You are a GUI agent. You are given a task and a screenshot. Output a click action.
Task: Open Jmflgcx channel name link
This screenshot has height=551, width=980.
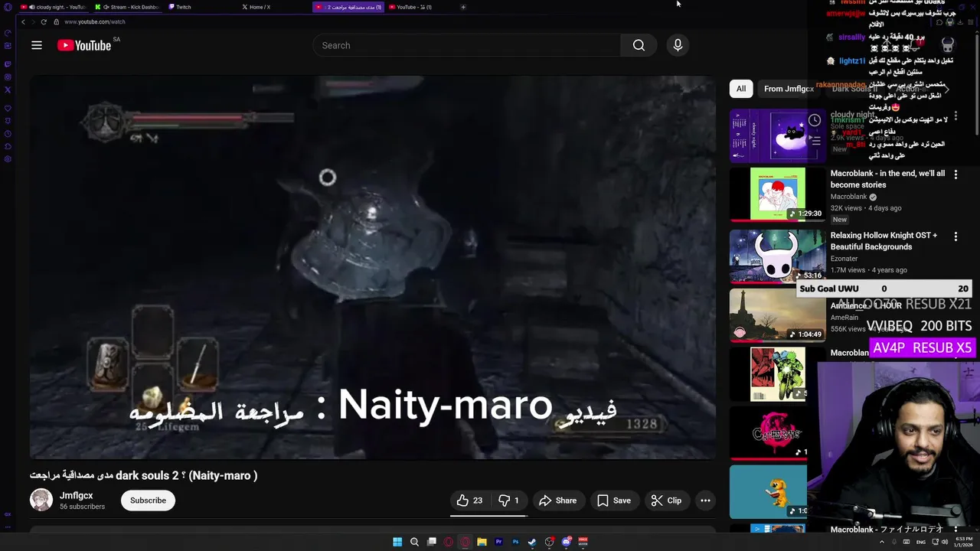[77, 495]
